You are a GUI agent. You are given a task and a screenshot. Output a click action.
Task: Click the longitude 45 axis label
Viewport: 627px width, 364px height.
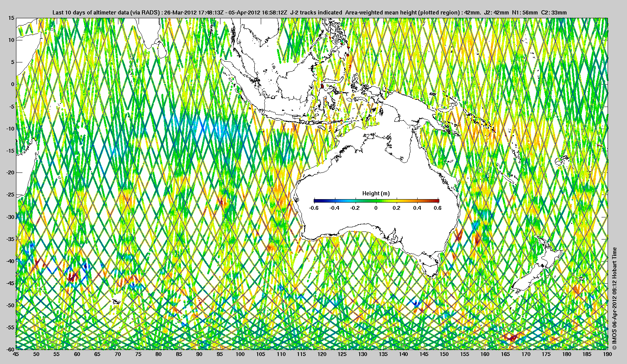click(x=16, y=354)
